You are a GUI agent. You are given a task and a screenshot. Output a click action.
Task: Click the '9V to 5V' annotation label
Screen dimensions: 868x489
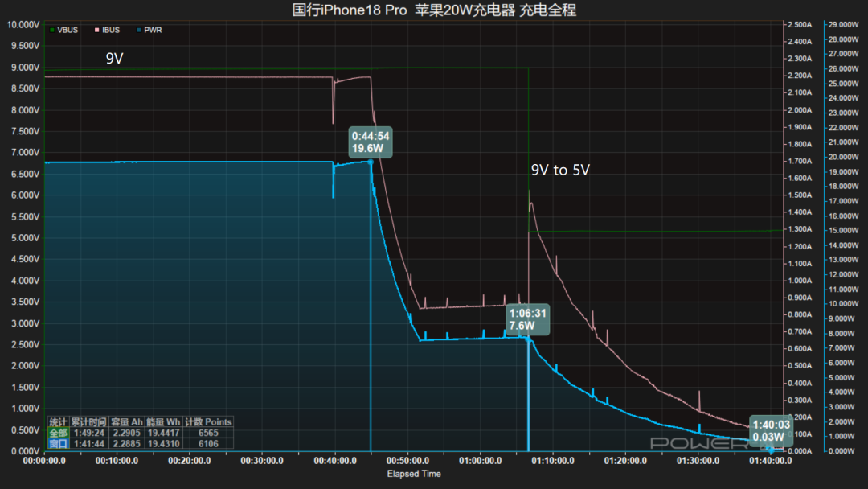[560, 170]
